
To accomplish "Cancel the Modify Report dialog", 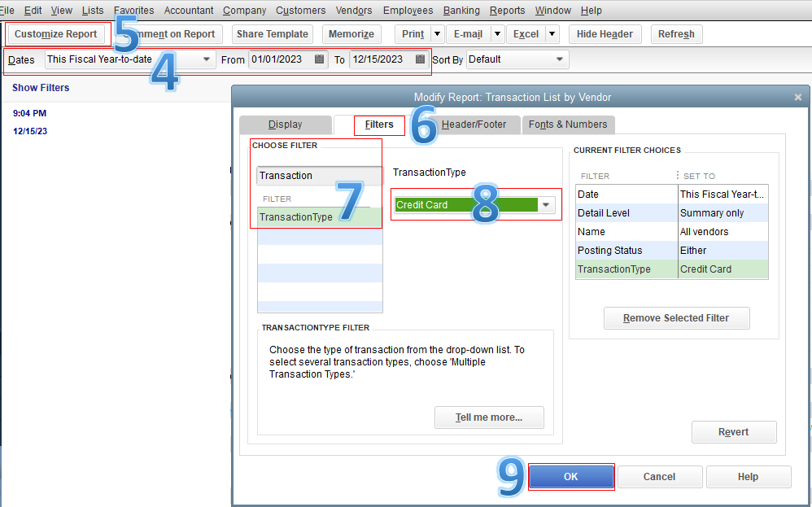I will pos(660,476).
